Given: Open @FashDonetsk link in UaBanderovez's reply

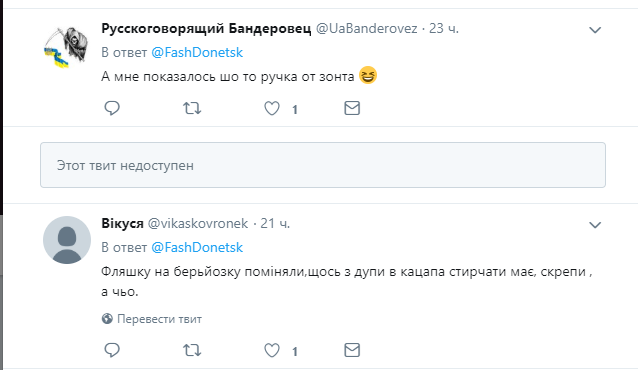Looking at the screenshot, I should pos(197,53).
